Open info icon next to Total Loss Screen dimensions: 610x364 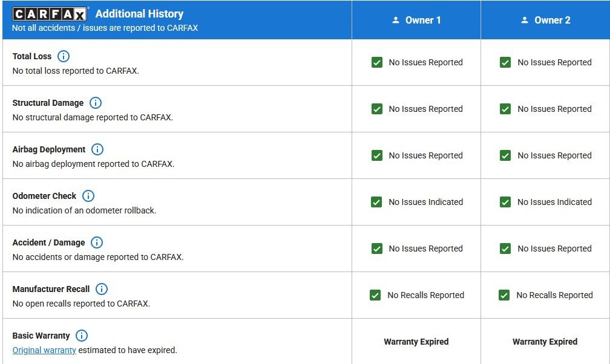64,56
